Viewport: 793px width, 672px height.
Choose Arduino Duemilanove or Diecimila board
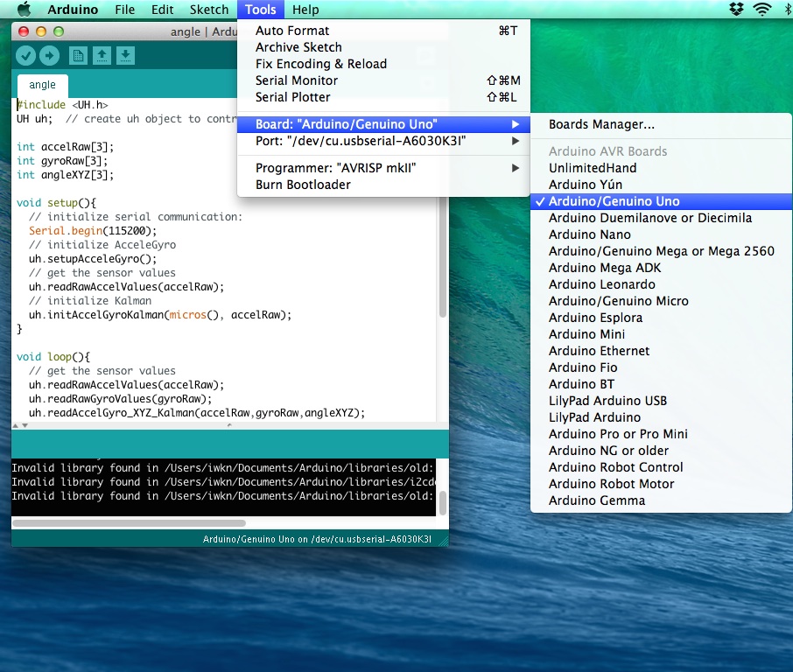click(x=661, y=218)
